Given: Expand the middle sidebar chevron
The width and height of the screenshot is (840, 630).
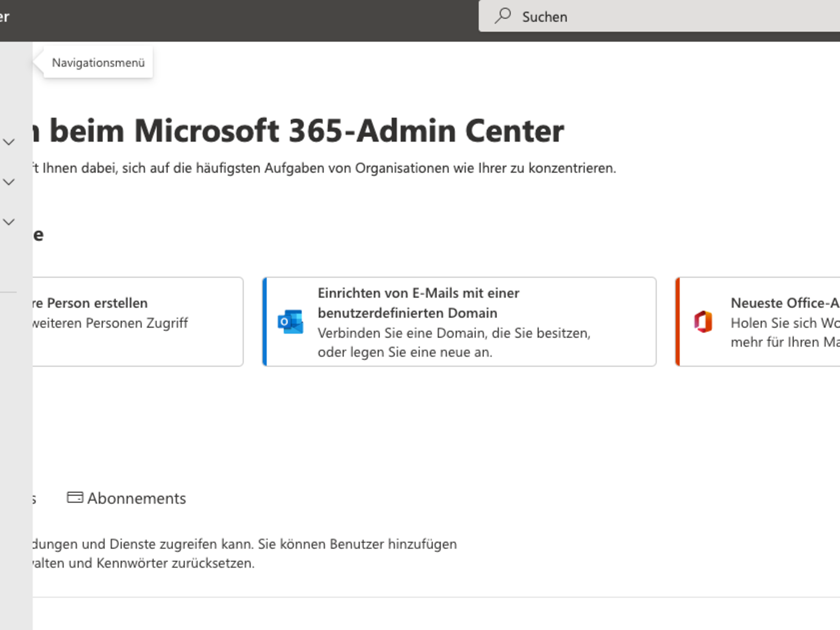Looking at the screenshot, I should point(9,182).
